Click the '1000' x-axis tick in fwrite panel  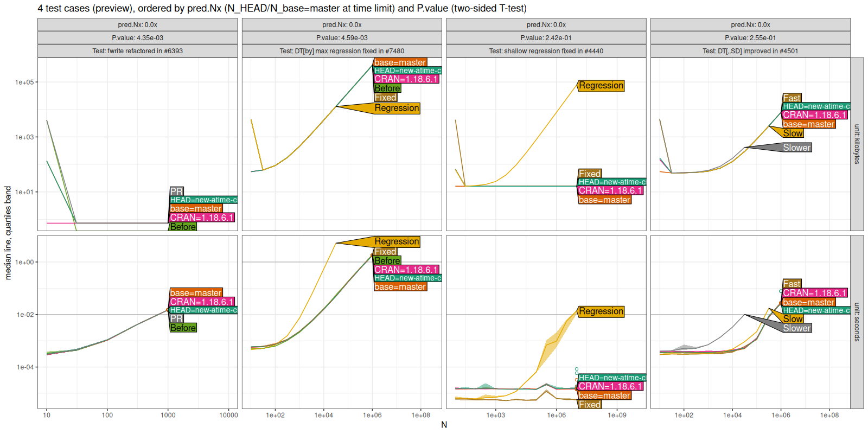168,416
